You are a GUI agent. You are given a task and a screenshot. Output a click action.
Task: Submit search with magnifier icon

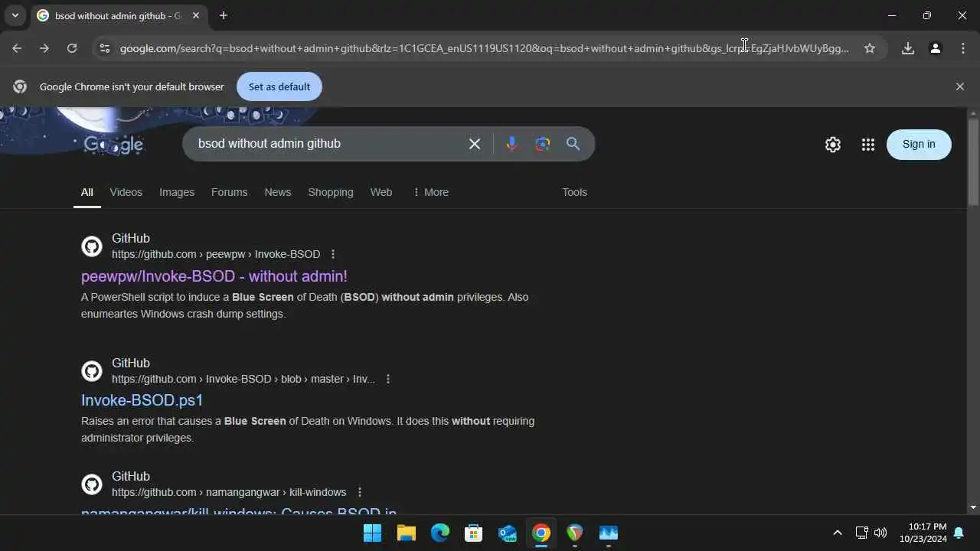(x=573, y=144)
